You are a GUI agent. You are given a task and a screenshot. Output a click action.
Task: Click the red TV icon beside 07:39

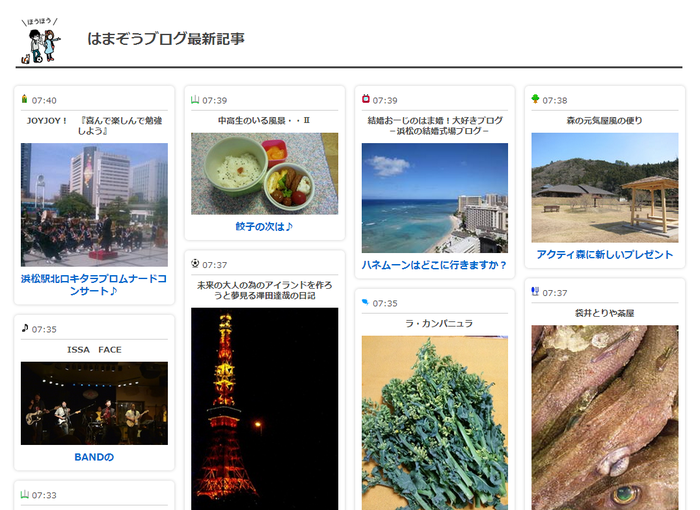[366, 99]
